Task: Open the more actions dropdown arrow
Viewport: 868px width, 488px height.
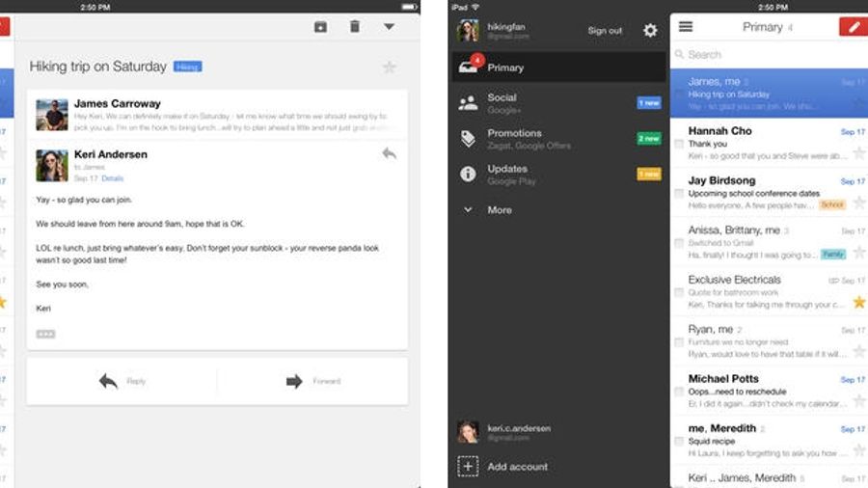Action: tap(390, 27)
